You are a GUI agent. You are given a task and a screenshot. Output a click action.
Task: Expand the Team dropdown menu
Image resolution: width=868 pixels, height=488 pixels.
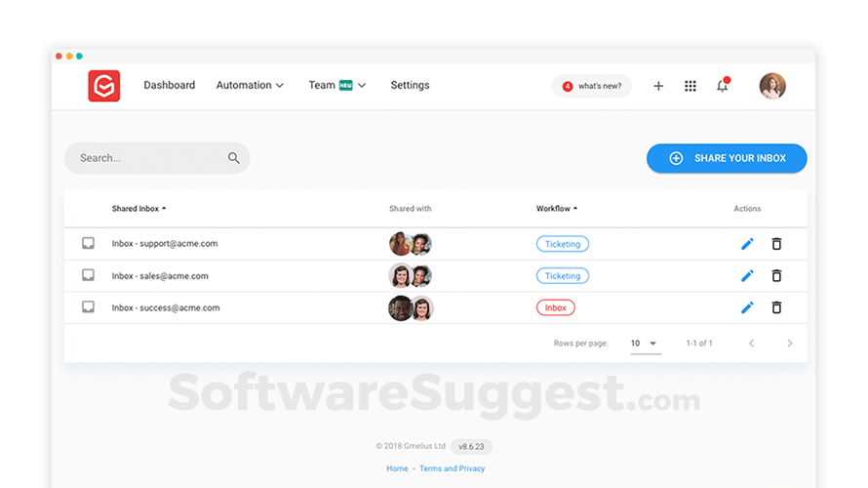337,85
